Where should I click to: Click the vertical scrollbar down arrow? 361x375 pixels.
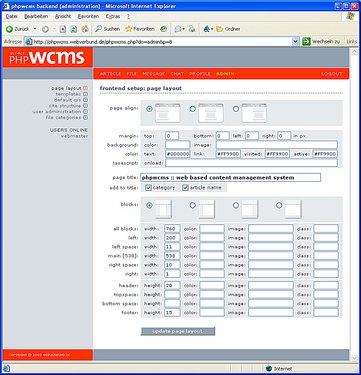coord(355,358)
